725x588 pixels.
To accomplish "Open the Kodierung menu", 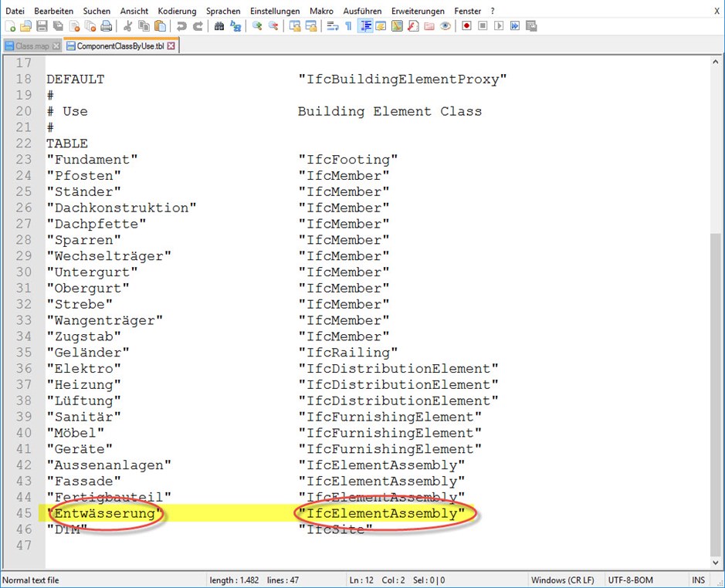I will (177, 11).
